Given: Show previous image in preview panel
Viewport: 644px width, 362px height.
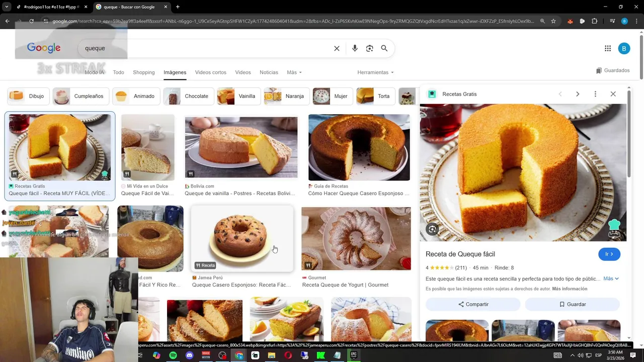Looking at the screenshot, I should pyautogui.click(x=560, y=94).
